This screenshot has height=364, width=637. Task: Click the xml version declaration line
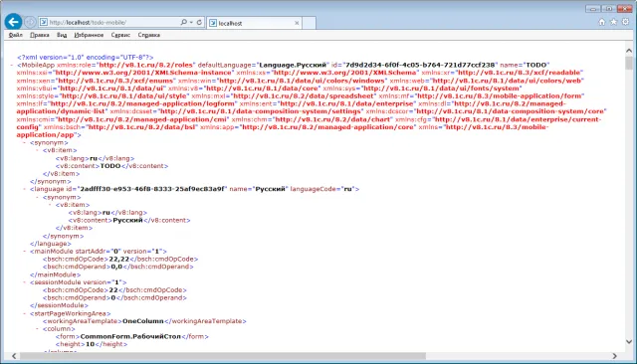pyautogui.click(x=86, y=58)
